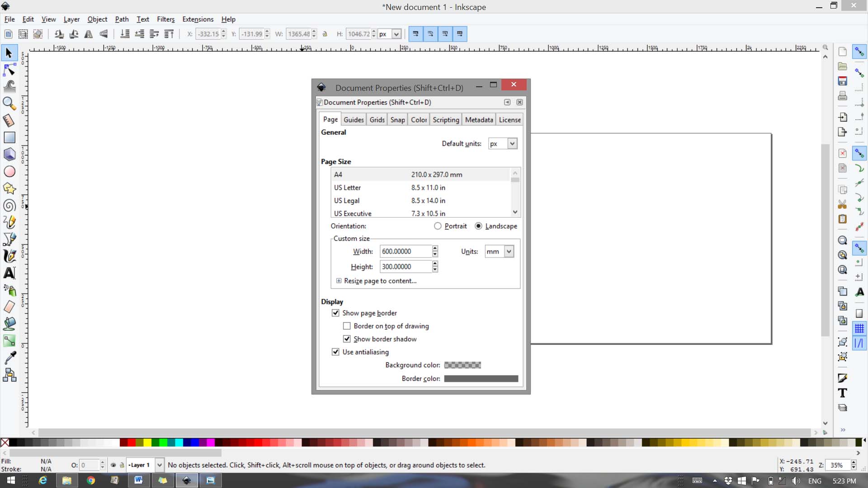Open the Custom size Units dropdown
This screenshot has height=488, width=868.
(499, 251)
